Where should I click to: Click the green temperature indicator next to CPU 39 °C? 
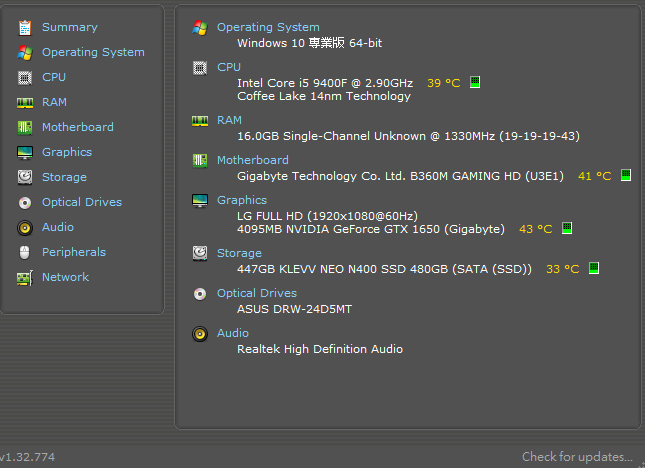tap(475, 82)
